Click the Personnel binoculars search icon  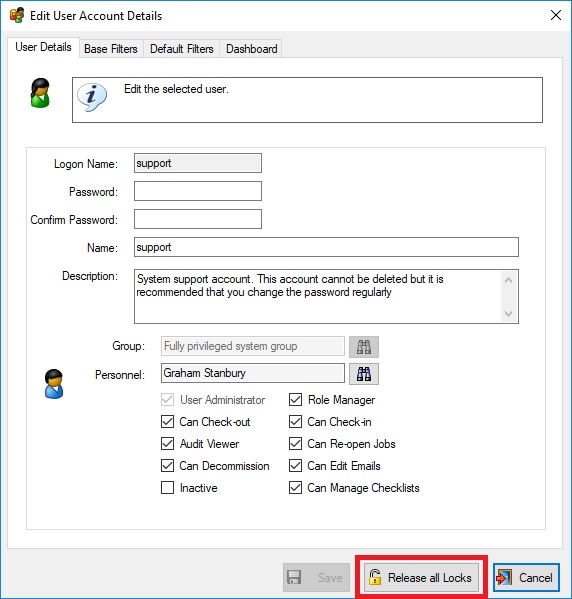[364, 374]
